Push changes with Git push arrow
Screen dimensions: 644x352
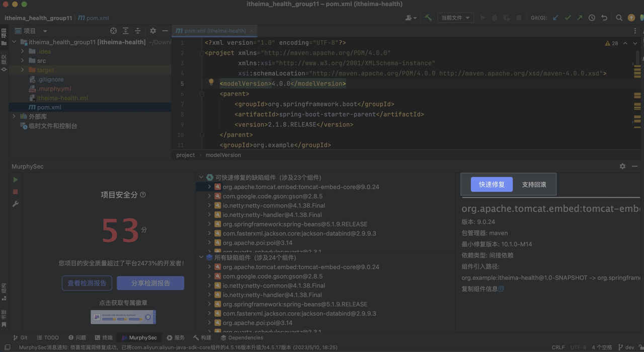tap(580, 18)
